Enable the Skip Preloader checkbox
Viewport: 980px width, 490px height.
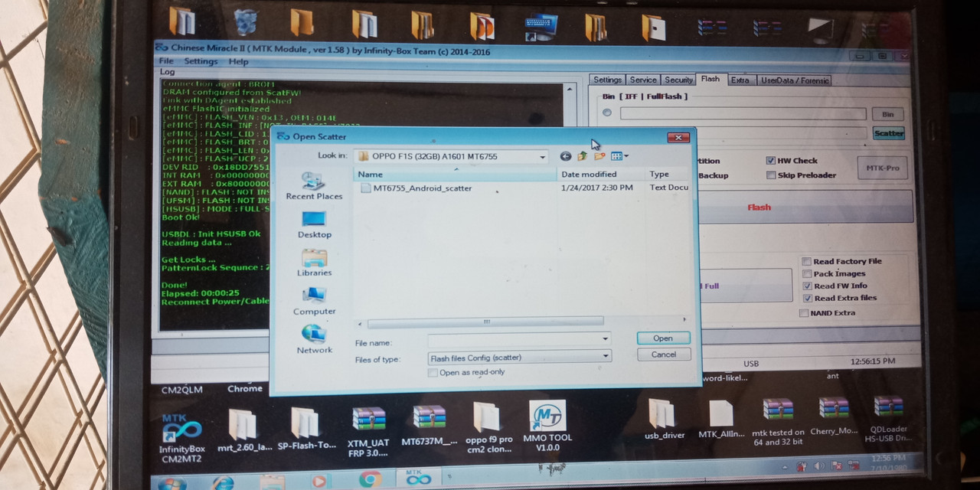click(771, 175)
